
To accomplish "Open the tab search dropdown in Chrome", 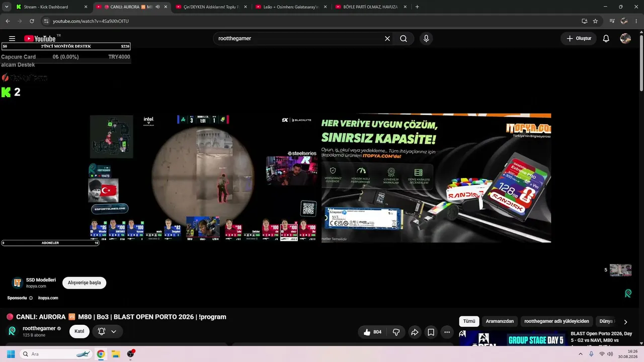I will tap(7, 7).
